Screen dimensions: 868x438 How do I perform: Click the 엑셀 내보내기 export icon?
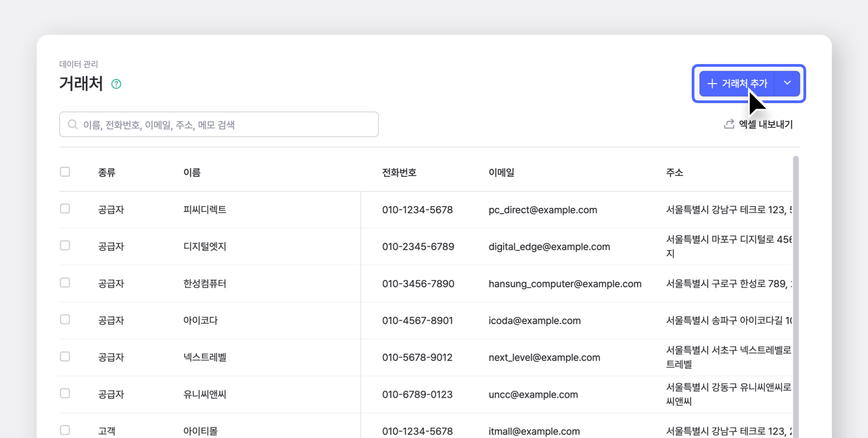click(729, 124)
